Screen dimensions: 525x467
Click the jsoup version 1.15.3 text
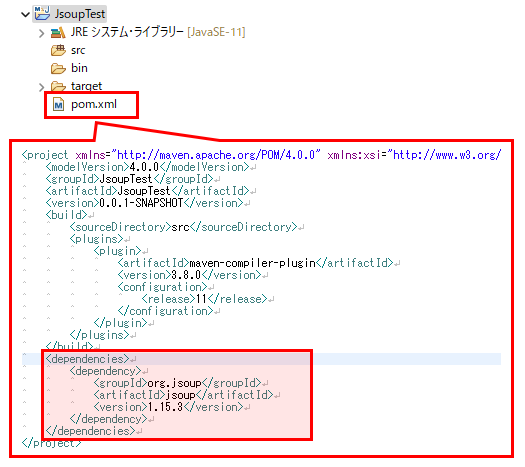(x=165, y=407)
